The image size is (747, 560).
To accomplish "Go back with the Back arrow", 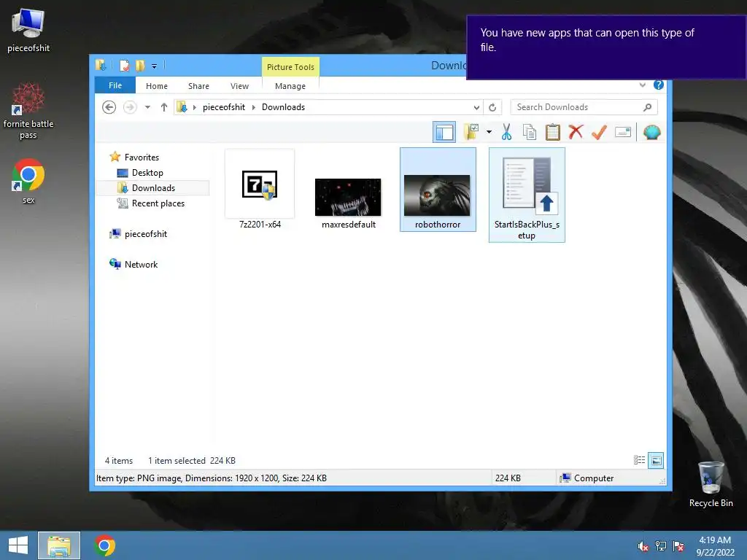I will (109, 107).
